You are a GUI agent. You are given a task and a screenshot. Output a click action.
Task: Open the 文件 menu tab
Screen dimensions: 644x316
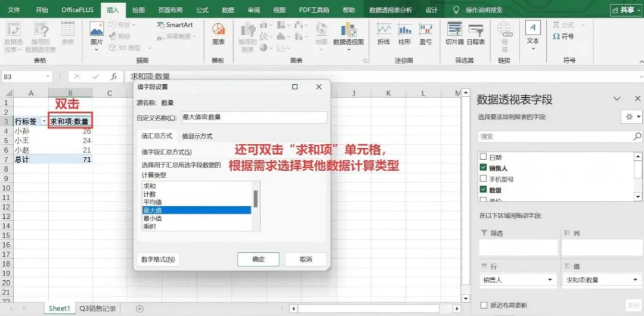14,10
